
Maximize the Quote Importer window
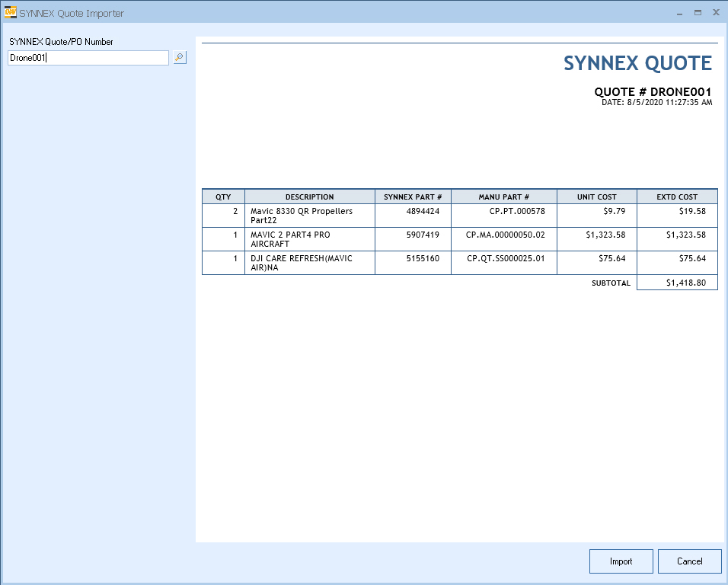698,13
